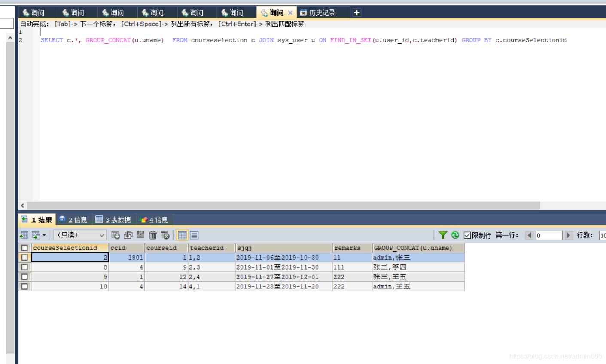
Task: Click the teacherid column header
Action: 212,248
